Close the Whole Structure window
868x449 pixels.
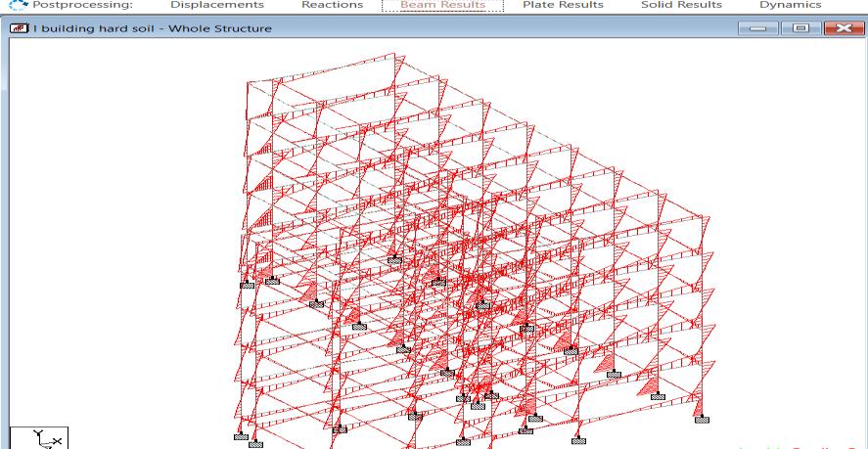pos(844,28)
